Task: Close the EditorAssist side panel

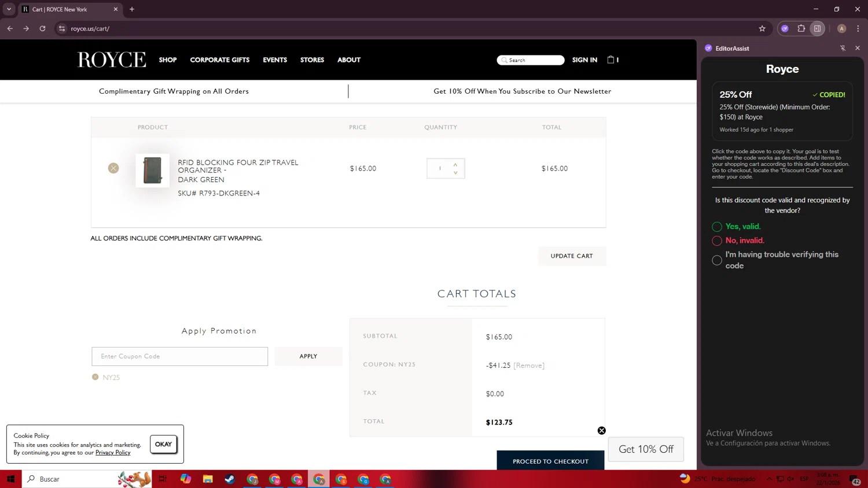Action: tap(858, 48)
